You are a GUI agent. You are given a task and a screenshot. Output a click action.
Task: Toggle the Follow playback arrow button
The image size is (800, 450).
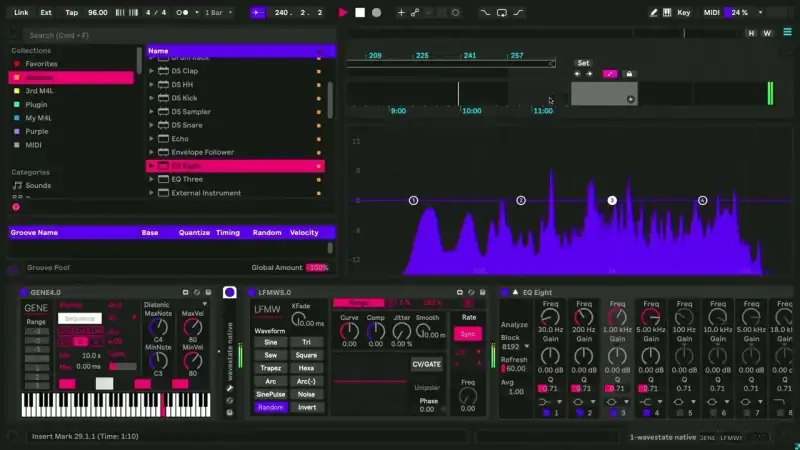258,13
